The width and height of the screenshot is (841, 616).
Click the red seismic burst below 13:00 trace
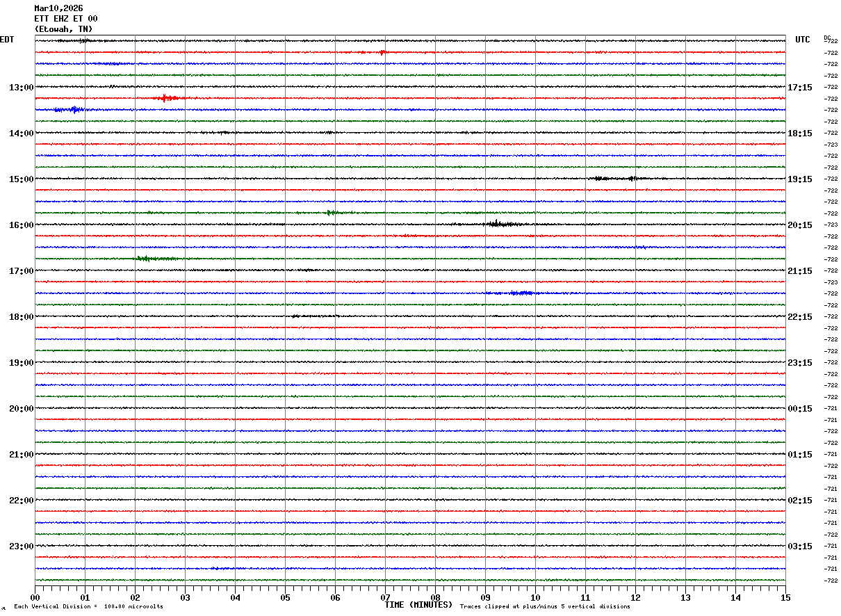pos(168,98)
